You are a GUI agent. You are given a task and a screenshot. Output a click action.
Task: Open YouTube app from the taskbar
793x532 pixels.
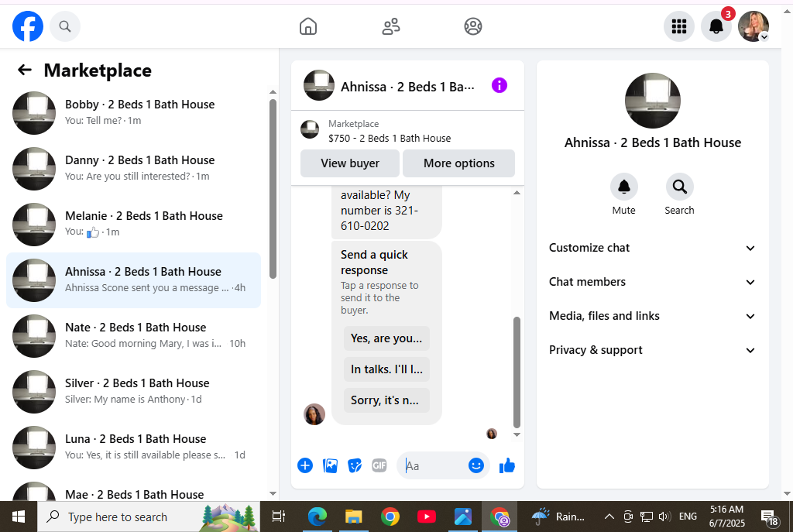(x=427, y=517)
